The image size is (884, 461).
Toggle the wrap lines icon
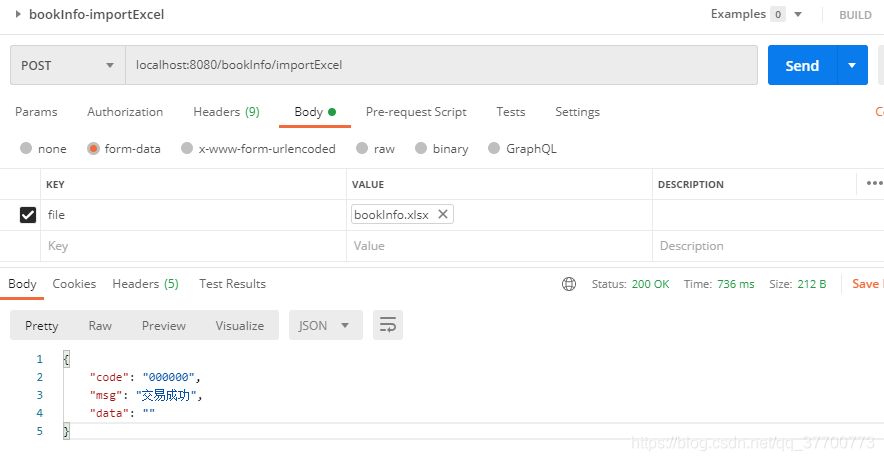[x=388, y=325]
